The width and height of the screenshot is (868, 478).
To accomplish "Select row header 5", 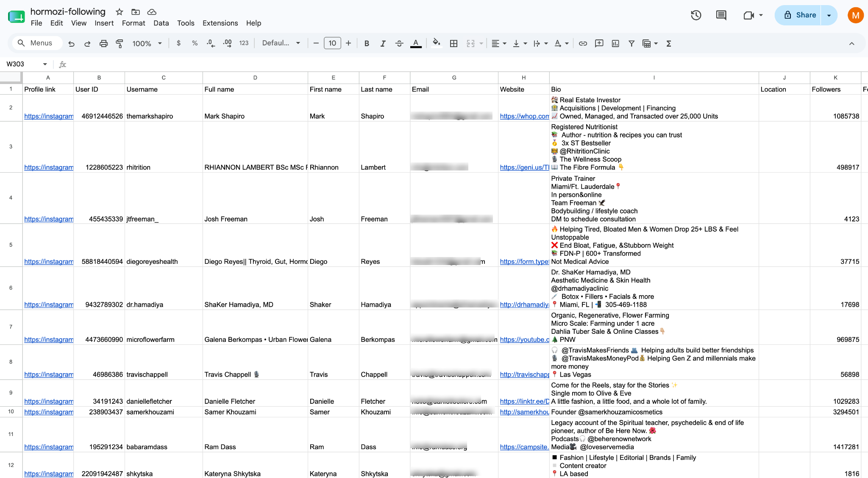I will (x=11, y=245).
